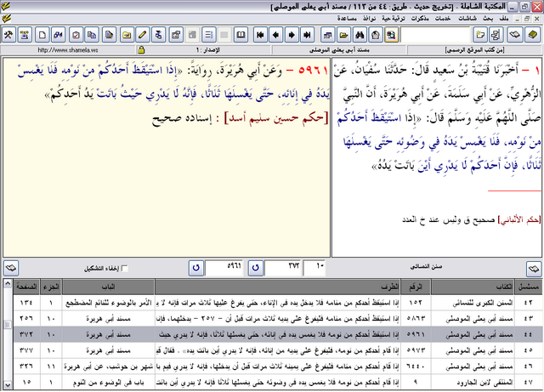544x392 pixels.
Task: Click refresh arrow beside the 5961 field
Action: (196, 268)
